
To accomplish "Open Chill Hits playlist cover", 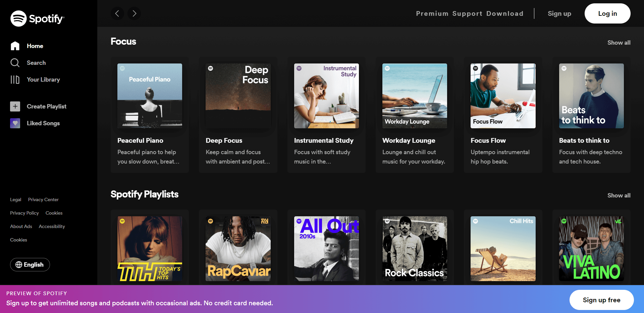I will tap(503, 249).
